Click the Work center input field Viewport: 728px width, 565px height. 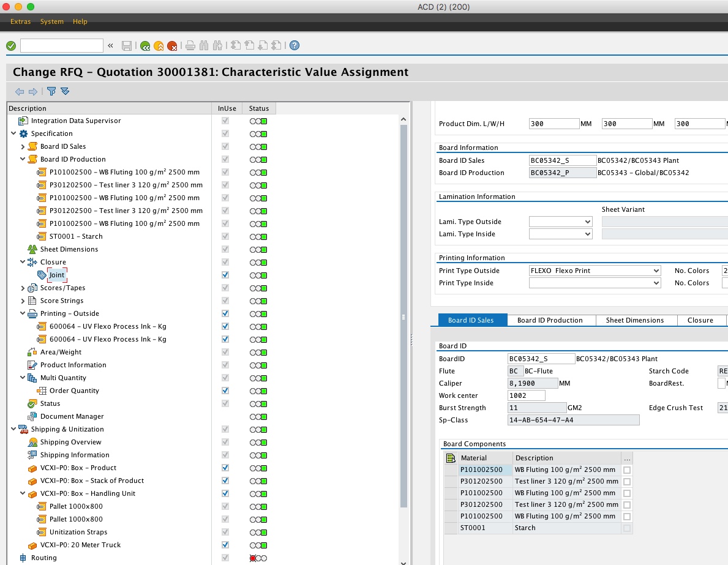[x=526, y=395]
